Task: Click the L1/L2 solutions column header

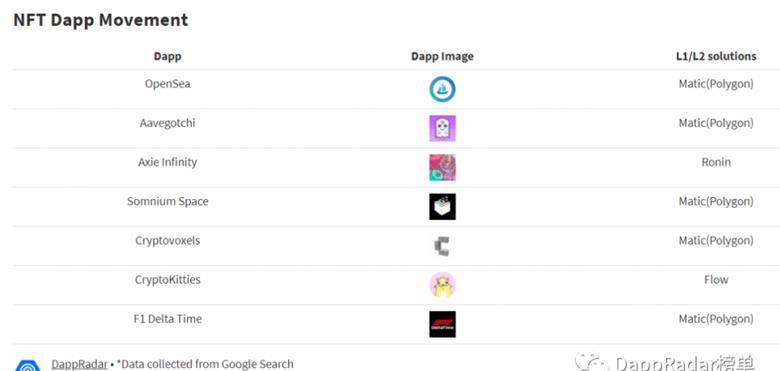Action: [x=716, y=56]
